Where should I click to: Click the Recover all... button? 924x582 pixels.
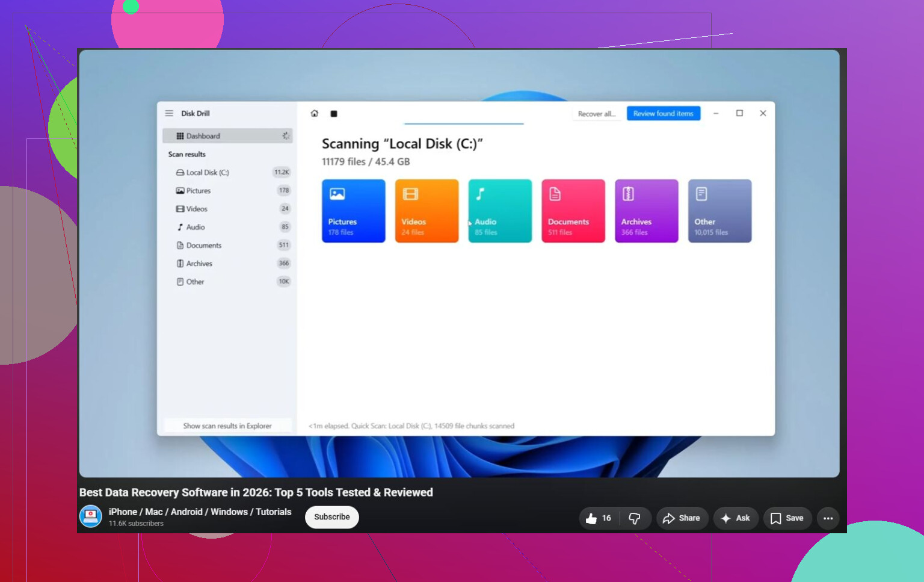tap(597, 114)
